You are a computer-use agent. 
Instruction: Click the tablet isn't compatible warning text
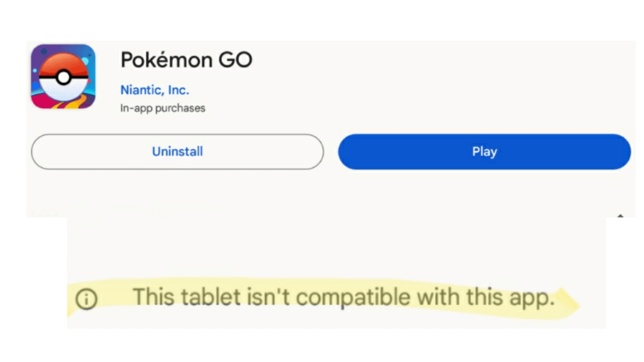pyautogui.click(x=343, y=297)
